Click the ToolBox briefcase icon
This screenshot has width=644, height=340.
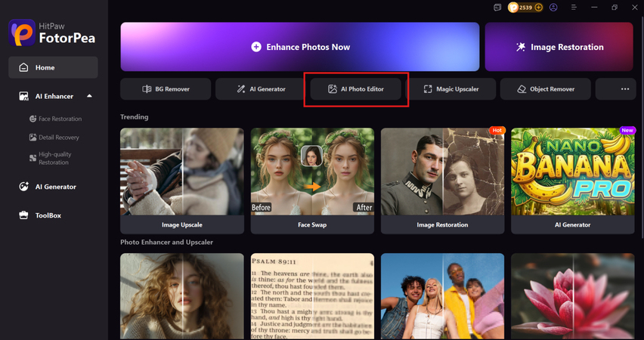[24, 215]
